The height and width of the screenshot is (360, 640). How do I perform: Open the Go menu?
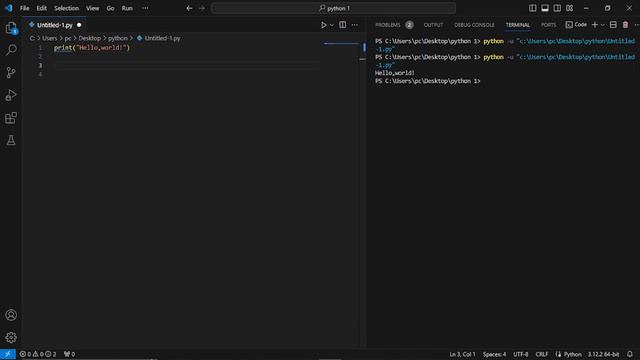coord(110,8)
